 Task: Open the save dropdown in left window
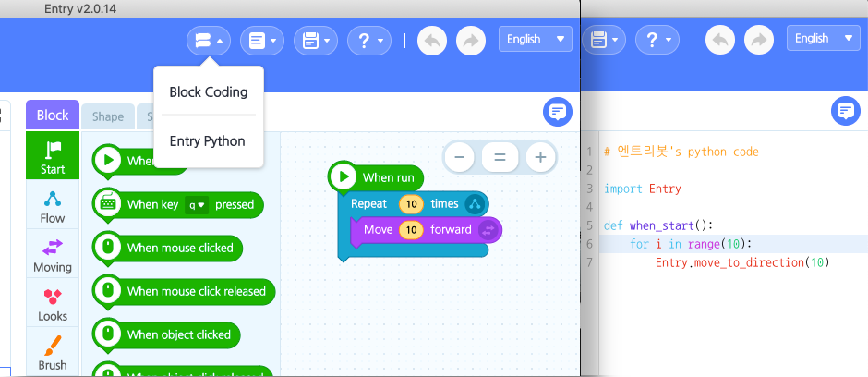(316, 41)
